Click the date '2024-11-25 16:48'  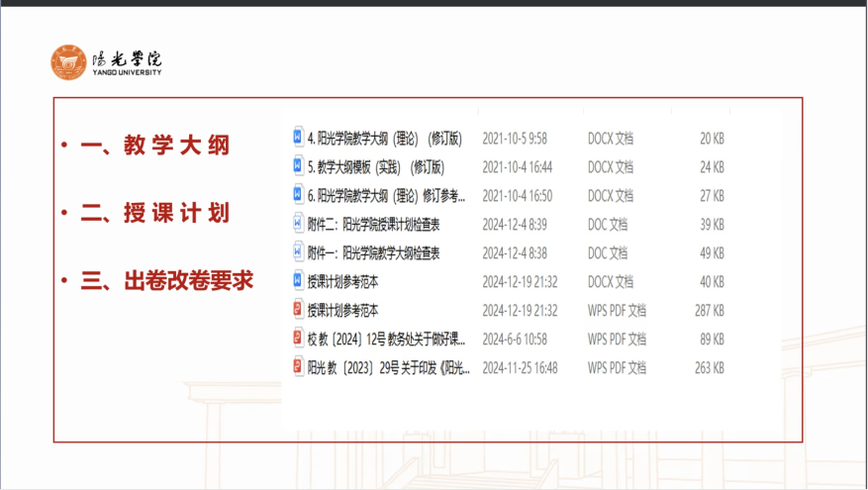(x=520, y=368)
